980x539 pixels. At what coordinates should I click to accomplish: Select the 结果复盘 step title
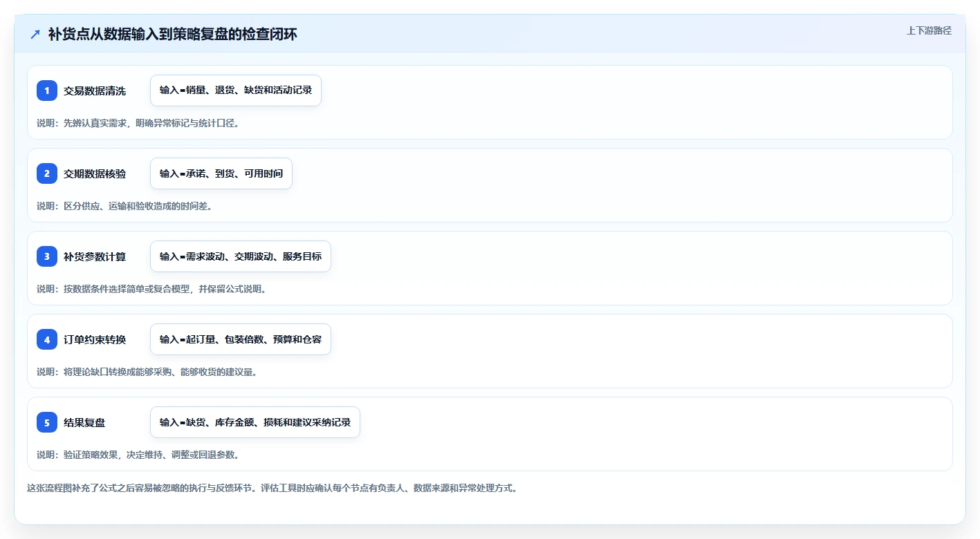(84, 422)
